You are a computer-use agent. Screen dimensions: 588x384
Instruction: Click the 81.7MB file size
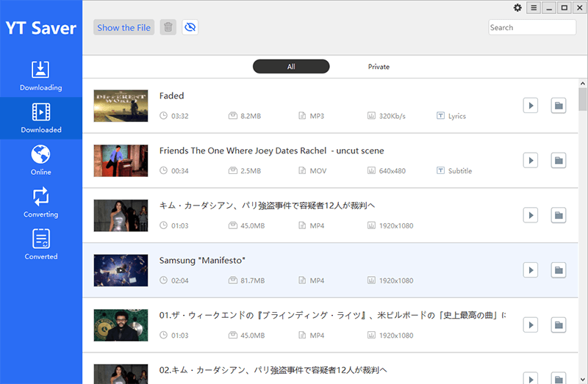coord(253,280)
